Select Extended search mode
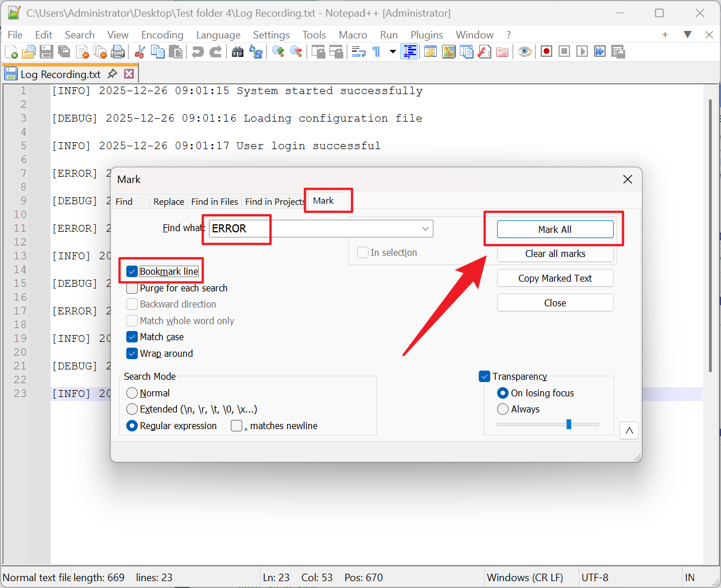This screenshot has width=721, height=588. click(132, 409)
